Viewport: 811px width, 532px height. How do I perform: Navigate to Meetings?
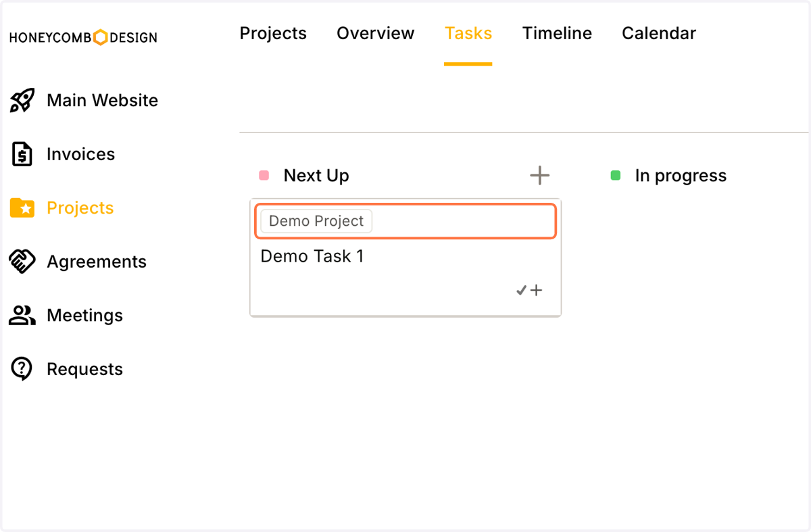84,315
